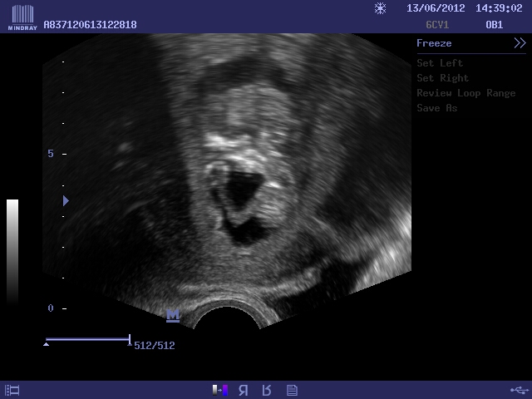
Task: Choose Save As from Freeze menu
Action: click(436, 108)
